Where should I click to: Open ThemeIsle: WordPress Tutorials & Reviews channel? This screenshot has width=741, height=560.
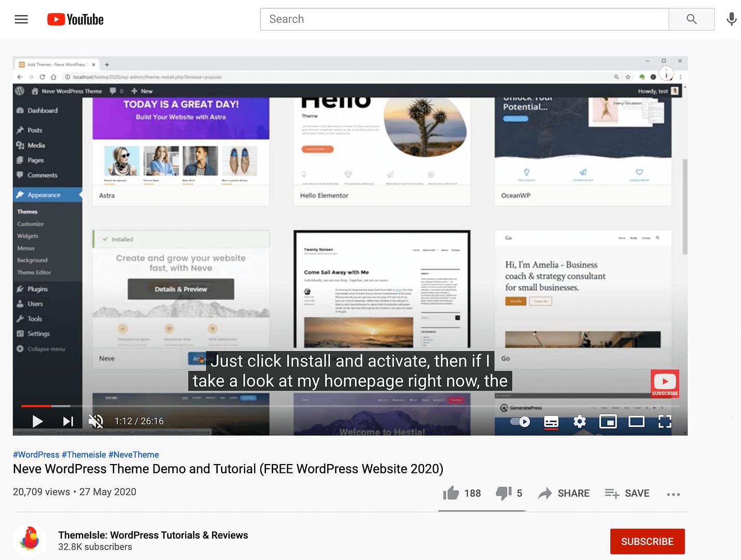click(153, 535)
